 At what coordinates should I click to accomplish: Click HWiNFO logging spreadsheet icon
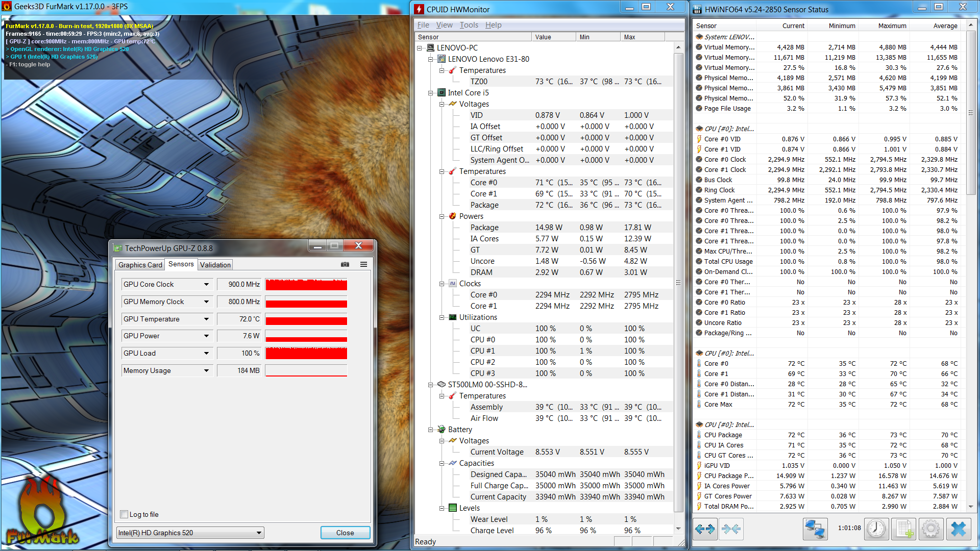[904, 529]
